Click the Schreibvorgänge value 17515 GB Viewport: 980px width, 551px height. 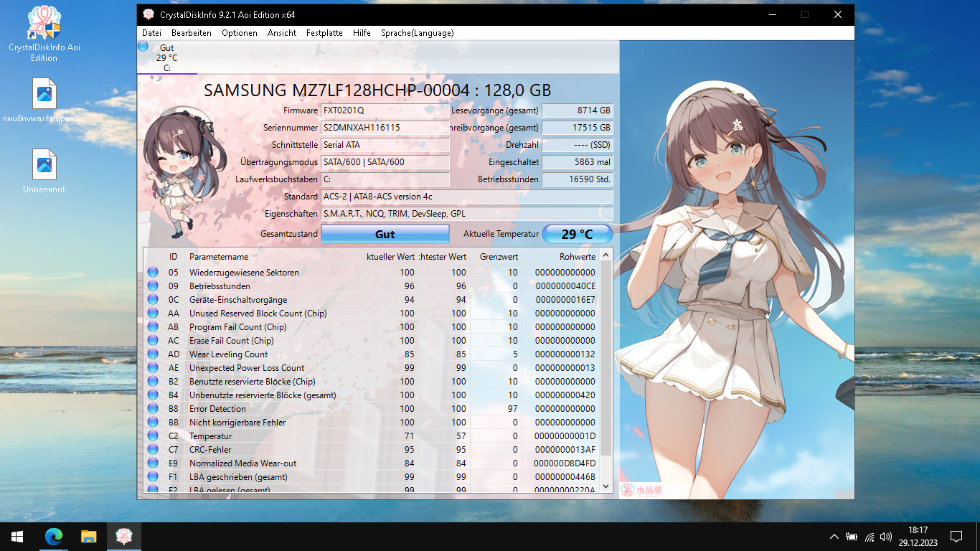coord(578,128)
